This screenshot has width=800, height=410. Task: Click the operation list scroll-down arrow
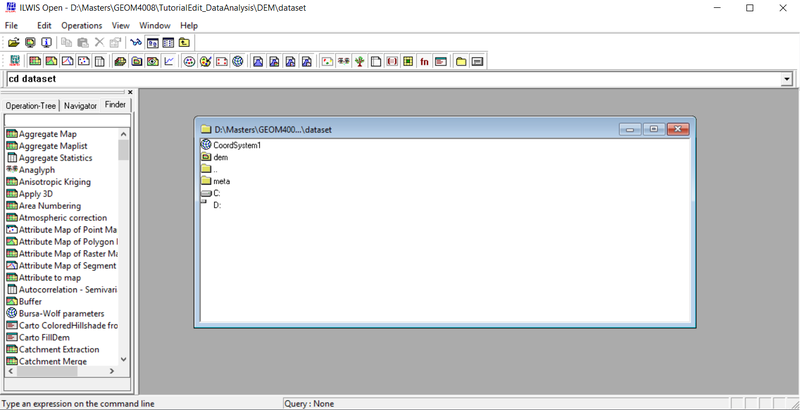pyautogui.click(x=124, y=359)
